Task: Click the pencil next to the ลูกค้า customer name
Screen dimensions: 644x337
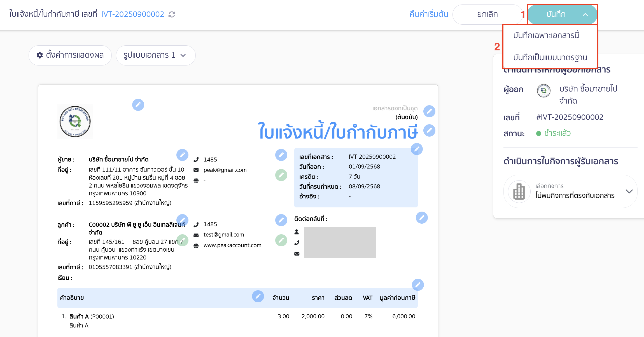Action: 183,220
